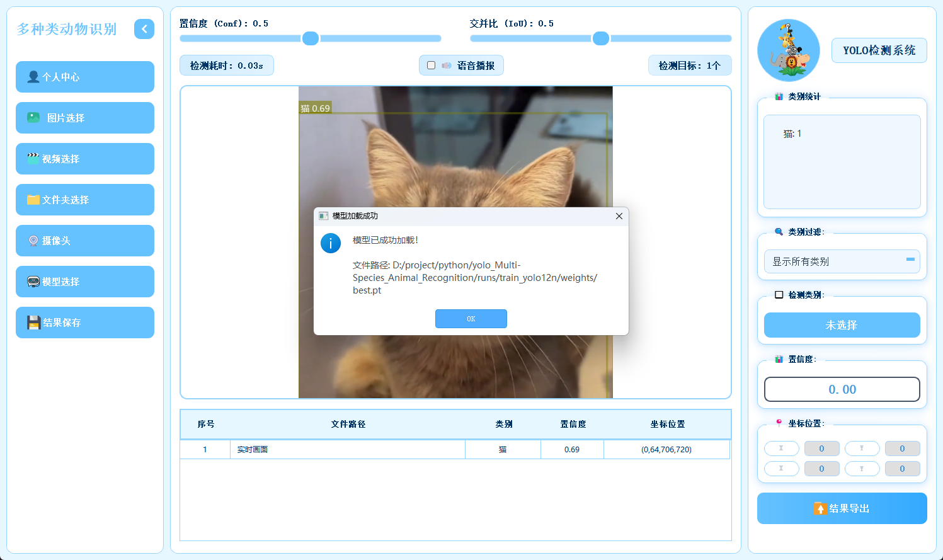Start the 摄像头 camera input

click(x=85, y=241)
